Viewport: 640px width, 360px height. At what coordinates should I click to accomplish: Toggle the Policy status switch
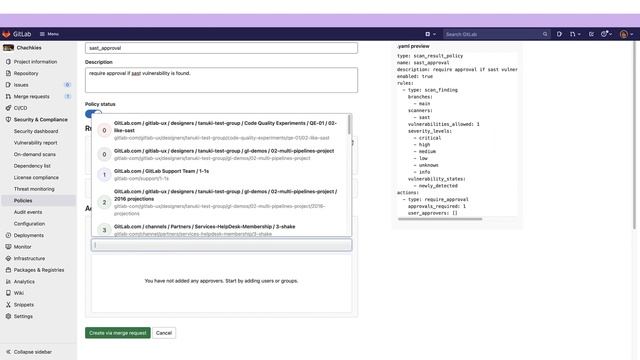93,113
